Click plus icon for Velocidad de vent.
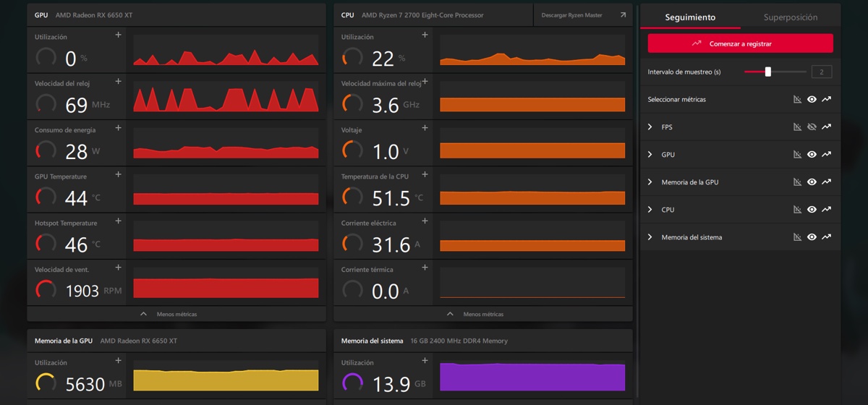 pyautogui.click(x=119, y=267)
